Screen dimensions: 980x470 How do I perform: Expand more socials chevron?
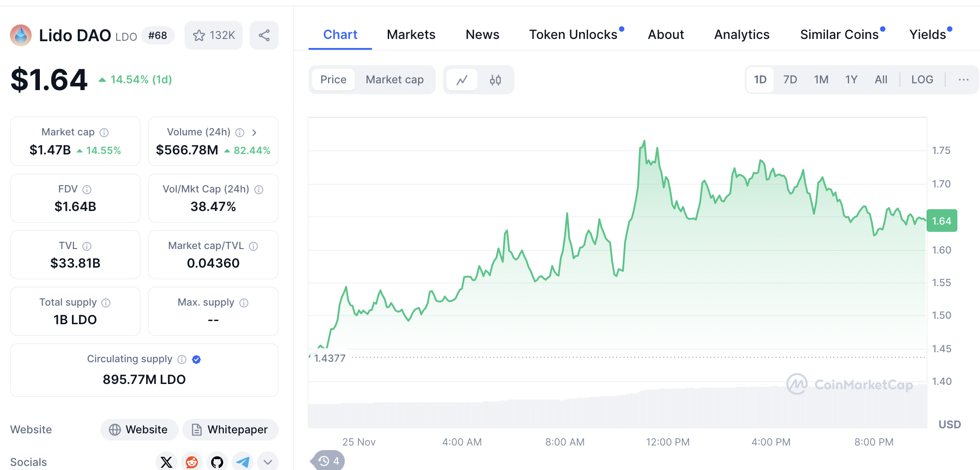(268, 462)
